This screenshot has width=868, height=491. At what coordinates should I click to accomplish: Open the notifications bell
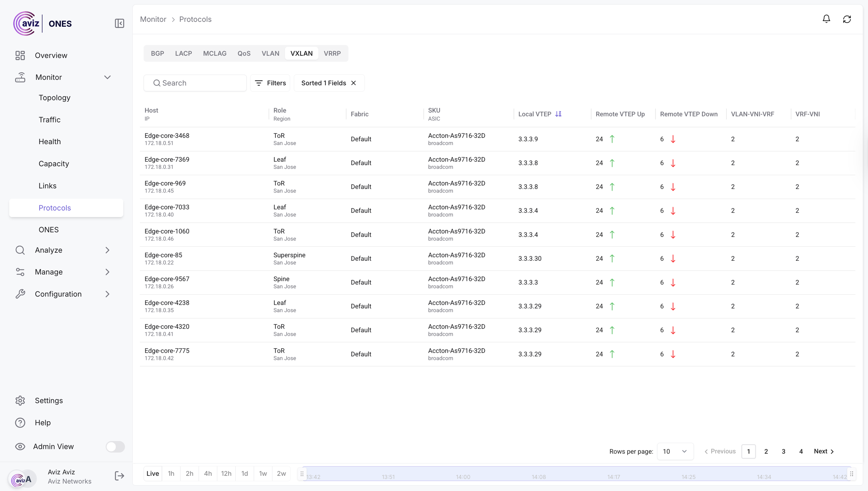(x=826, y=19)
